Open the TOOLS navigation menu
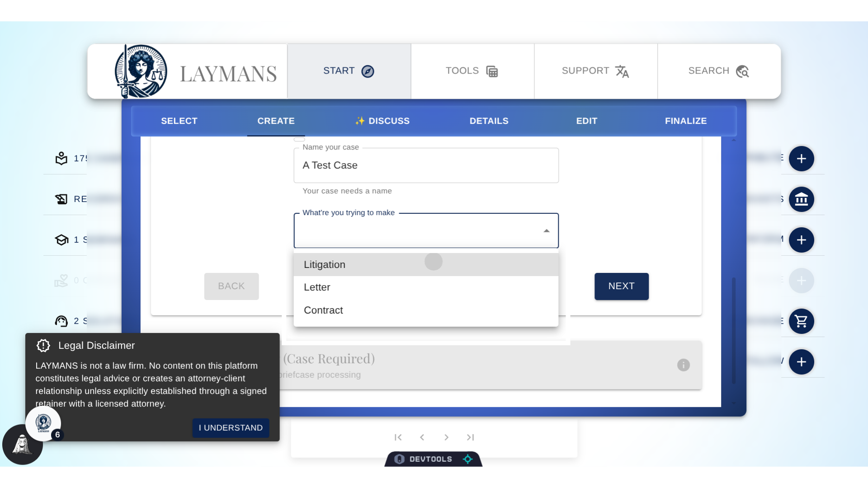The width and height of the screenshot is (868, 488). click(472, 71)
